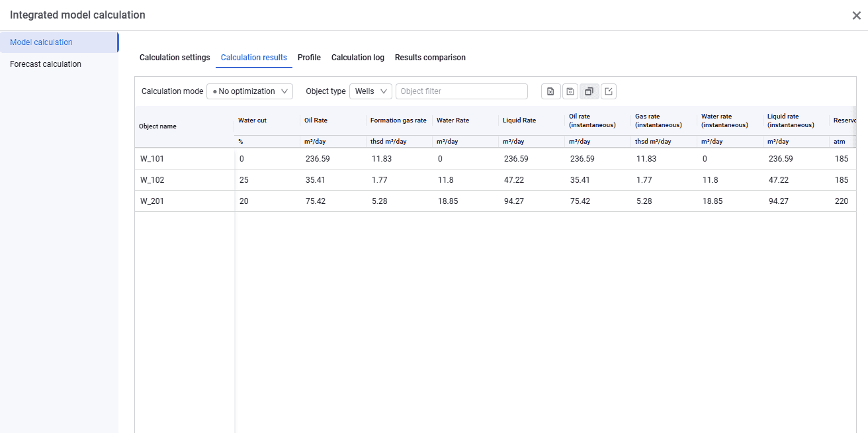Click W_201 reservoir pressure value 220

click(x=842, y=201)
